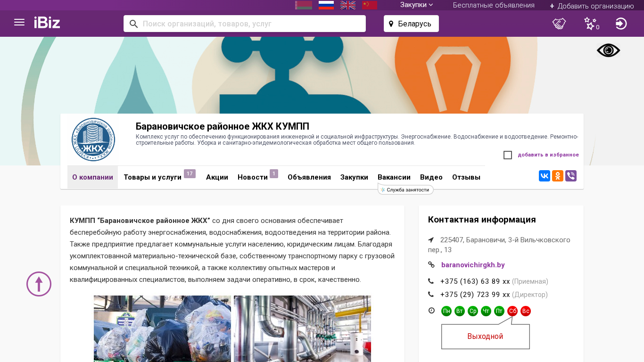Select Friday (Пт) schedule circle

tap(499, 311)
